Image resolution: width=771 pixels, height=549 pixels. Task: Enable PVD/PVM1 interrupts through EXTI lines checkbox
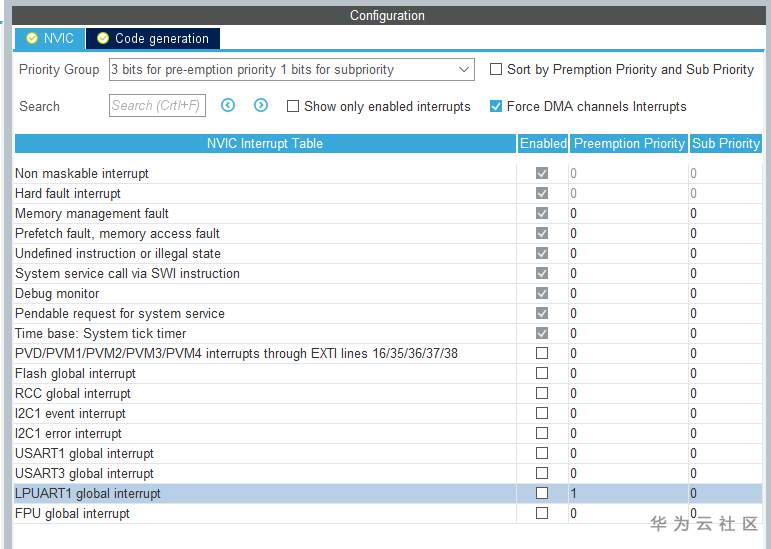[x=542, y=353]
